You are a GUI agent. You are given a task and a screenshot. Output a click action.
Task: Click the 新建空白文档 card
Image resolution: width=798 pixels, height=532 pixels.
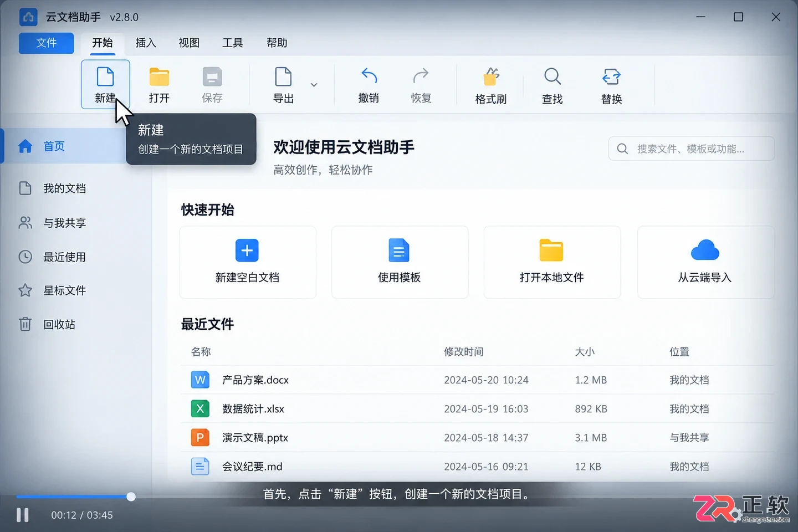pyautogui.click(x=248, y=262)
